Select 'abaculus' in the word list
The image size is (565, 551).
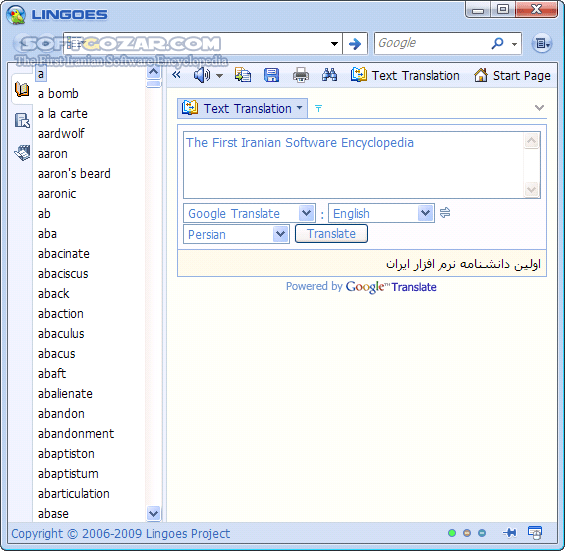(61, 334)
